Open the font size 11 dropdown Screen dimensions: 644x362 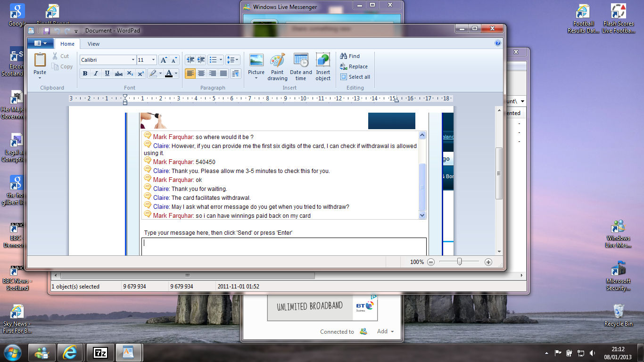click(x=153, y=60)
